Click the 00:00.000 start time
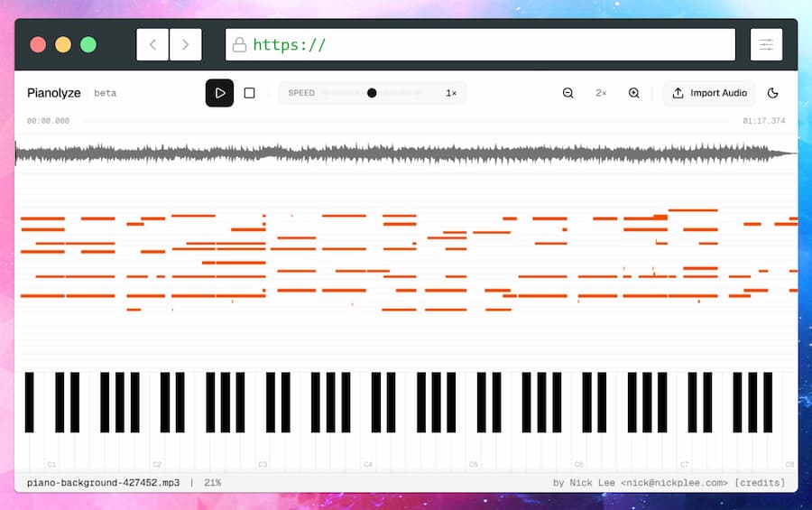Viewport: 812px width, 510px height. pyautogui.click(x=48, y=121)
